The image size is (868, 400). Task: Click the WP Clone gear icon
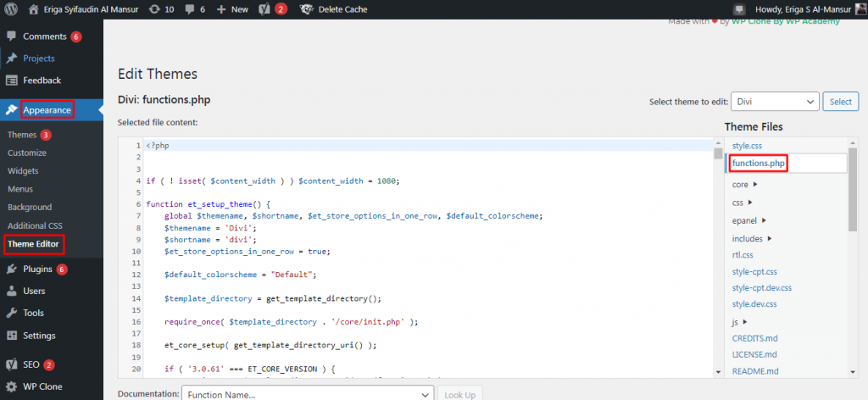11,386
